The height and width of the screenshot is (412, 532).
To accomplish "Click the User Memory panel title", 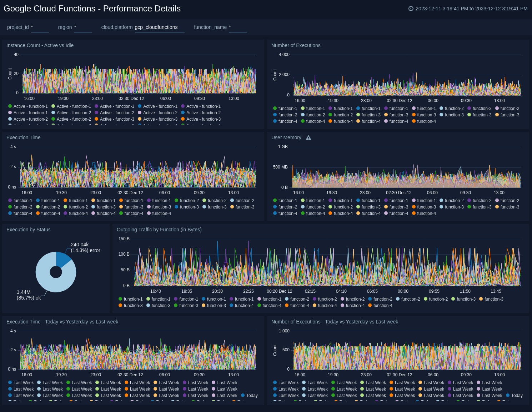I will coord(286,137).
